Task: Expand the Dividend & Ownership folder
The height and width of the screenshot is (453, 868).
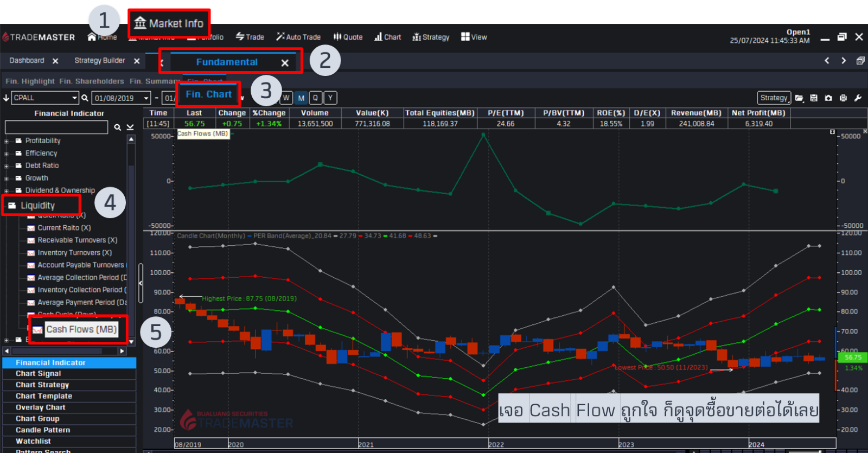Action: (7, 191)
